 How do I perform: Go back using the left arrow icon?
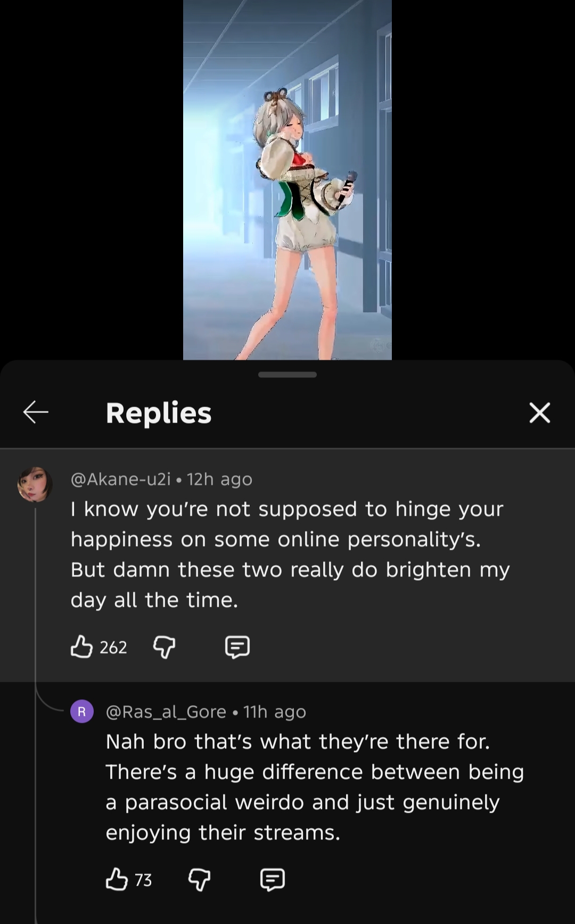(x=36, y=412)
